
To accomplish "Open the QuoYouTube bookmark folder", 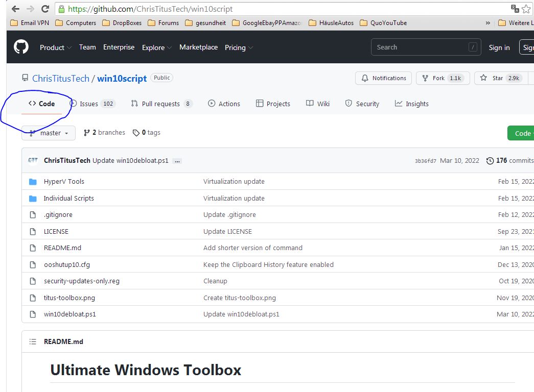I will click(x=383, y=23).
